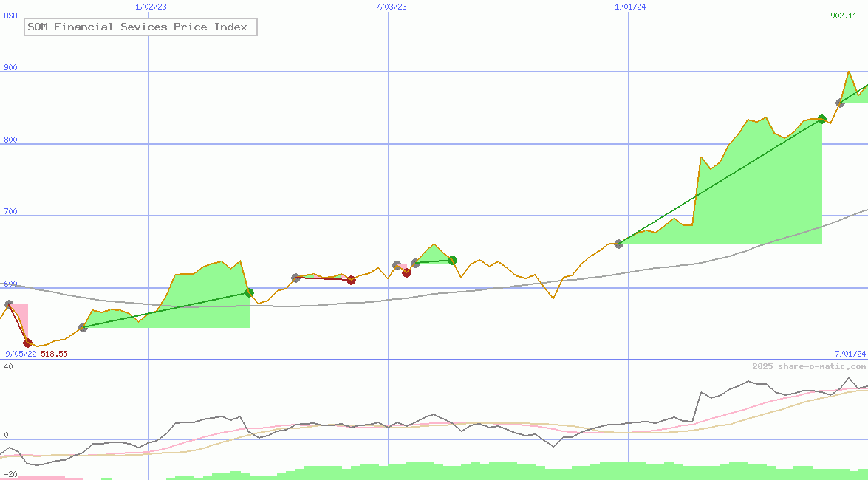Click red marker at the 518.55 low
The height and width of the screenshot is (480, 868).
(27, 343)
